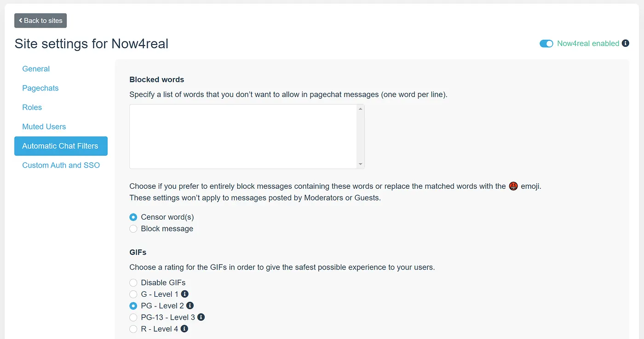Viewport: 644px width, 339px height.
Task: Click textarea scrollbar up arrow
Action: point(361,109)
